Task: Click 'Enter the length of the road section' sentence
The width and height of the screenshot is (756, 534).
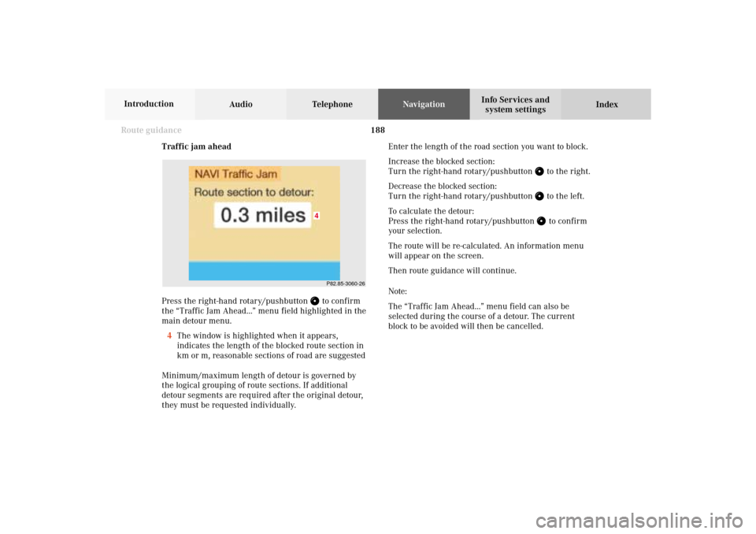Action: [x=488, y=146]
